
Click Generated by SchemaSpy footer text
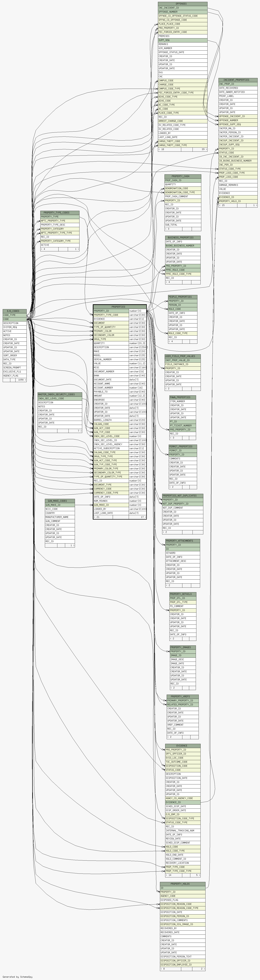click(17, 977)
